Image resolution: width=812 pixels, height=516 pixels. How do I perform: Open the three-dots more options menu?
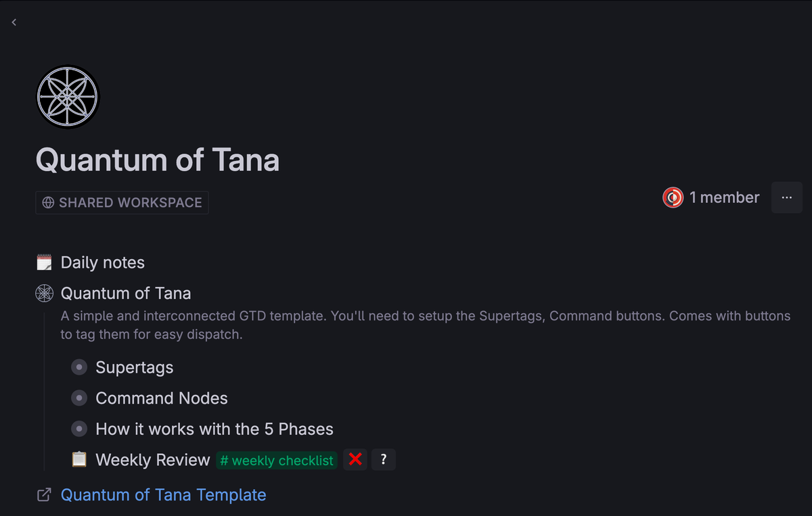tap(786, 197)
